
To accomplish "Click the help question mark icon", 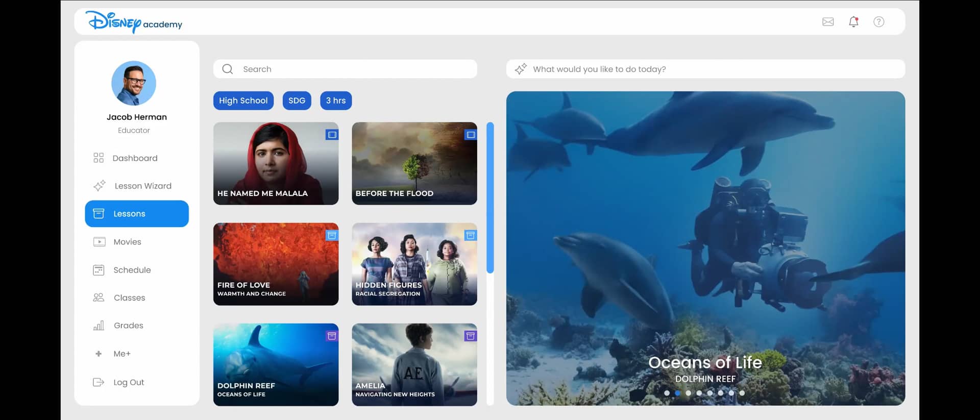I will click(x=878, y=22).
